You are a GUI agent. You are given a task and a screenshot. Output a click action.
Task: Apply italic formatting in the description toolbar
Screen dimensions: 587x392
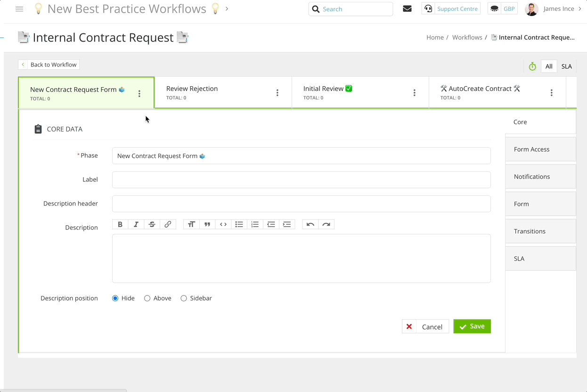point(136,224)
